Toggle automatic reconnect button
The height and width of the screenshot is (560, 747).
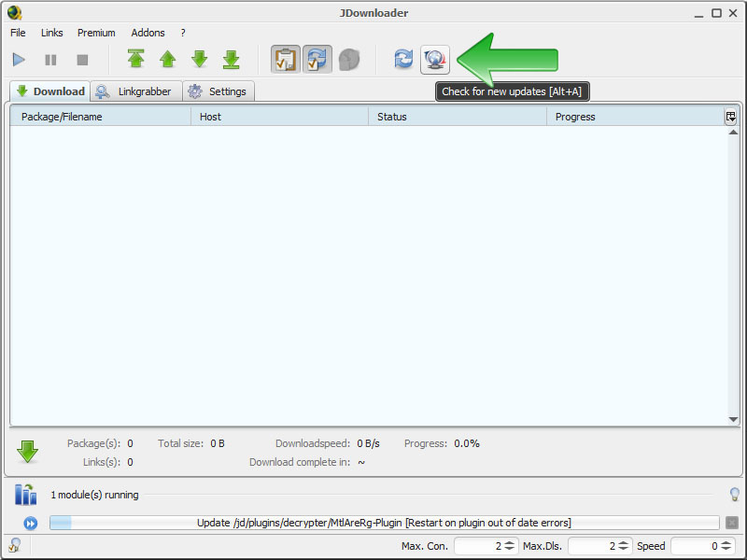tap(317, 60)
